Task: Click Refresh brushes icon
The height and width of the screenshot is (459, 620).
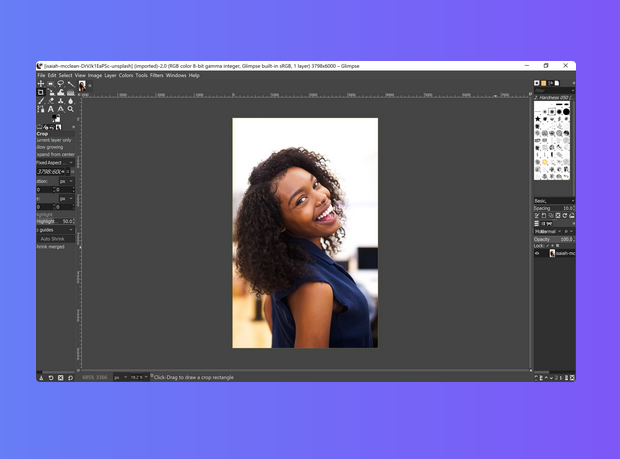Action: click(x=565, y=215)
